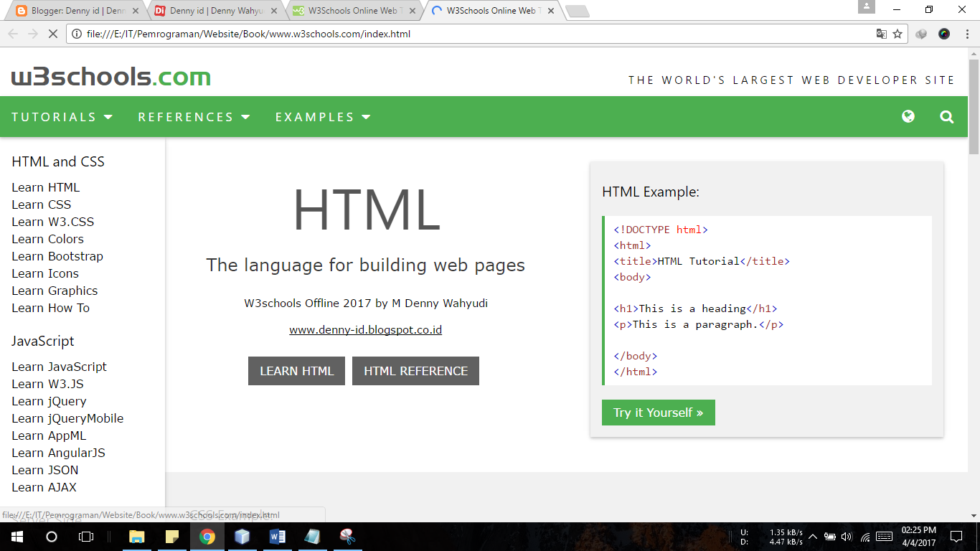Open Learn W3.JS in the sidebar
The height and width of the screenshot is (551, 980).
click(x=47, y=384)
